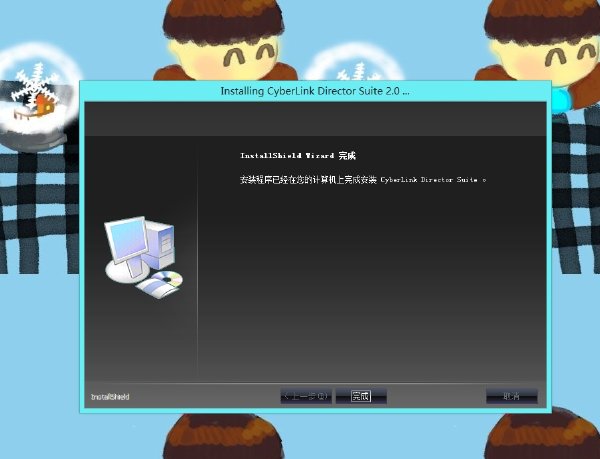Click the 取消 (Cancel) button

pos(512,396)
